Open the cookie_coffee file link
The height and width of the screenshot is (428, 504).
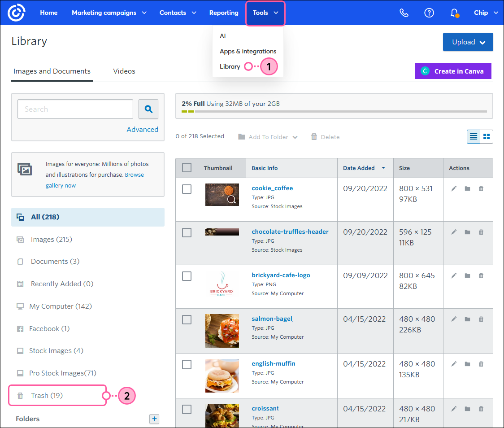[272, 188]
